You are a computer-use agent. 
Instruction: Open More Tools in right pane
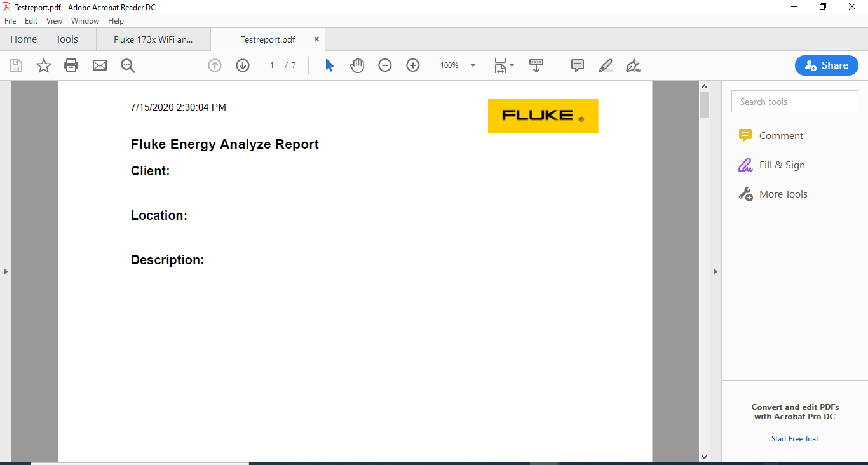(x=773, y=194)
